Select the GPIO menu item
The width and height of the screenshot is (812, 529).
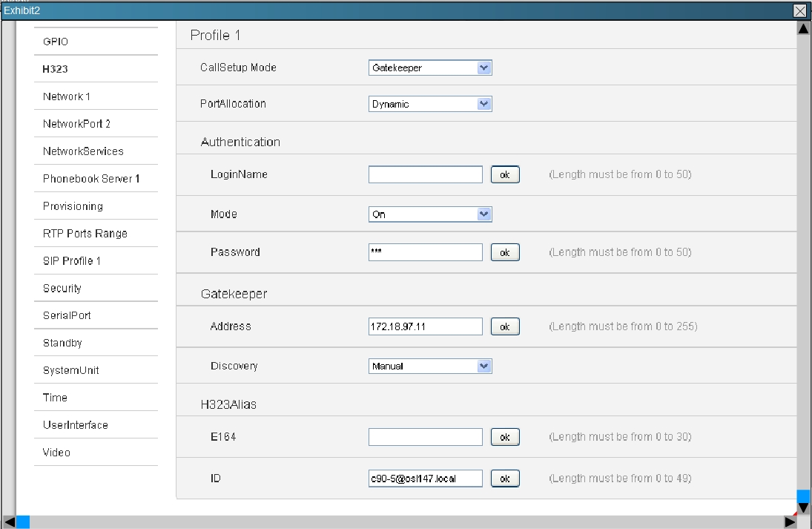pos(56,42)
